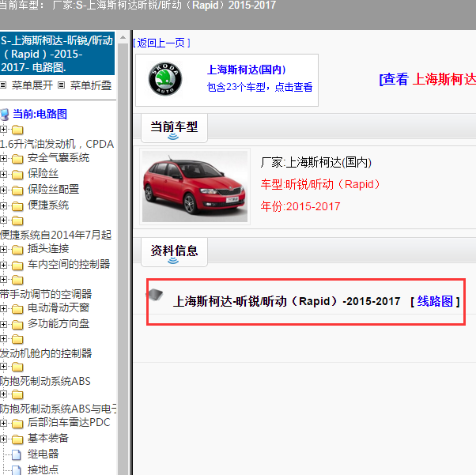Open folder icon for 保险丝配置
Viewport: 476px width, 475px height.
point(17,190)
